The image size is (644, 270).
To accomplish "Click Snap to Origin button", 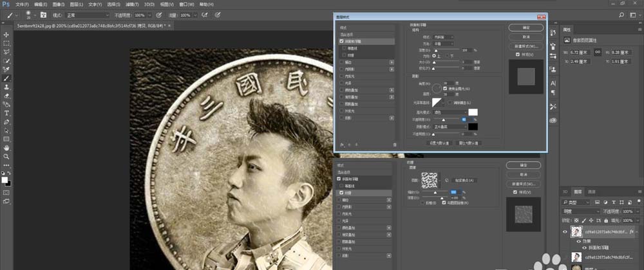I will tap(464, 180).
